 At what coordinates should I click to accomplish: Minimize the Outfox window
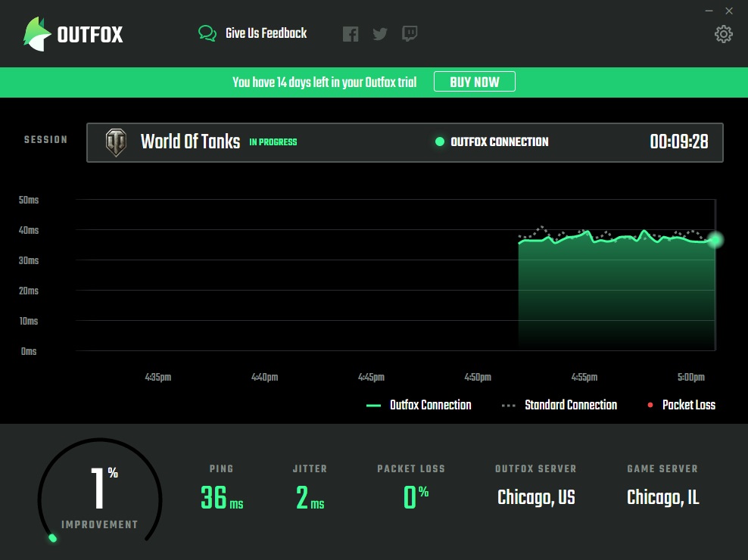[709, 11]
